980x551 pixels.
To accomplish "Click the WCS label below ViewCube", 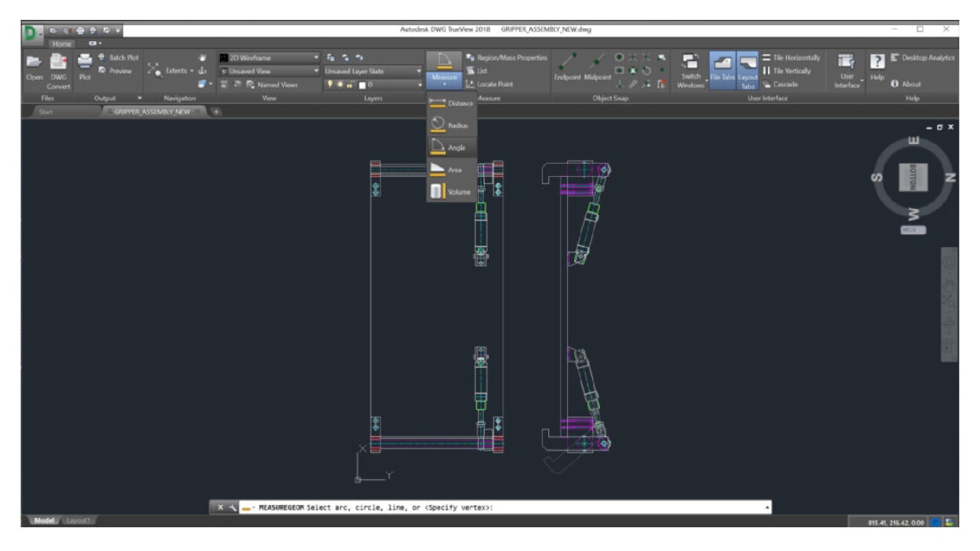I will (x=915, y=230).
